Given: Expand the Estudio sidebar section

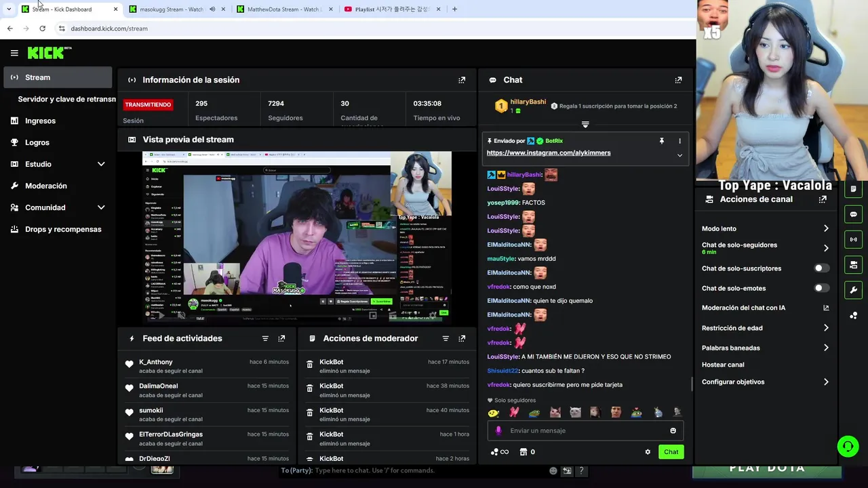Looking at the screenshot, I should pos(101,164).
